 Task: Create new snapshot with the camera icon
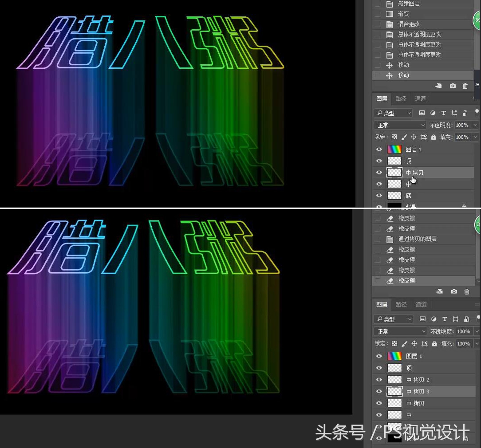pos(453,86)
